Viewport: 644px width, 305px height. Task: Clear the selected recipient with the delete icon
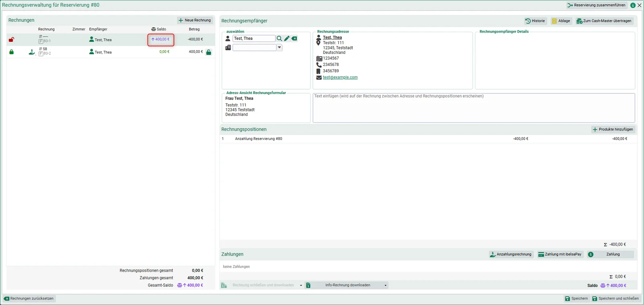[x=295, y=39]
